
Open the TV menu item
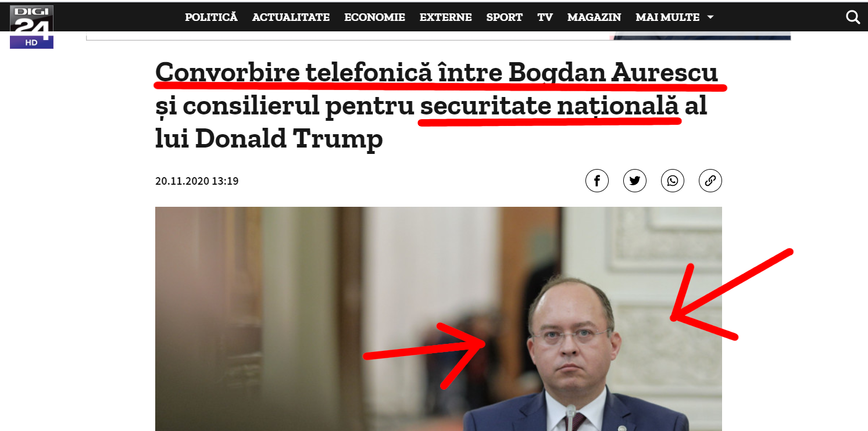click(x=545, y=17)
